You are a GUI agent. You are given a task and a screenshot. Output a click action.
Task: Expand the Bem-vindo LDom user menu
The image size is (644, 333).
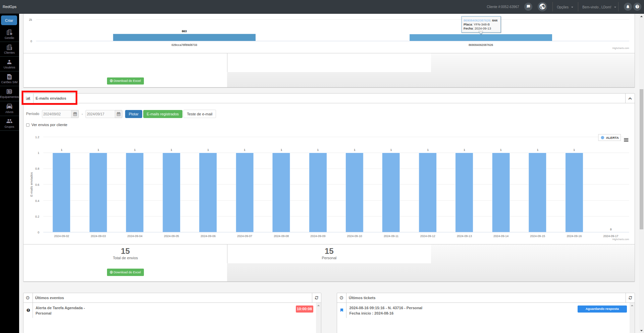click(599, 7)
